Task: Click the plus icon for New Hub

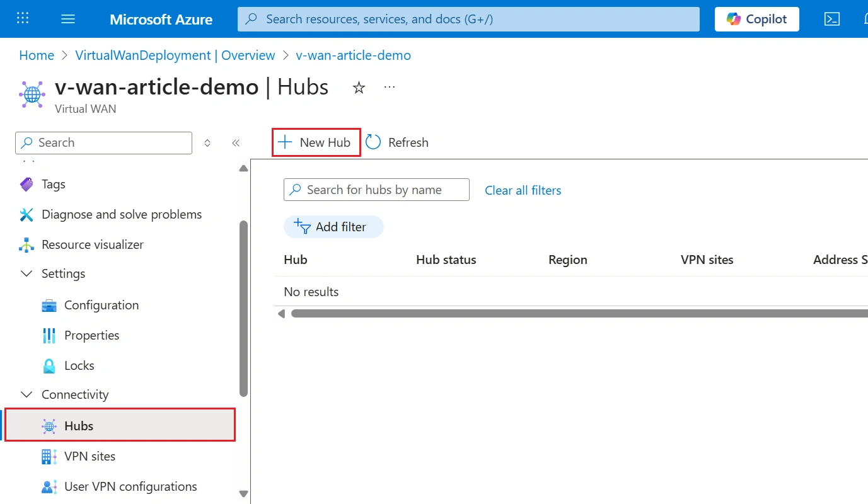Action: [x=286, y=142]
